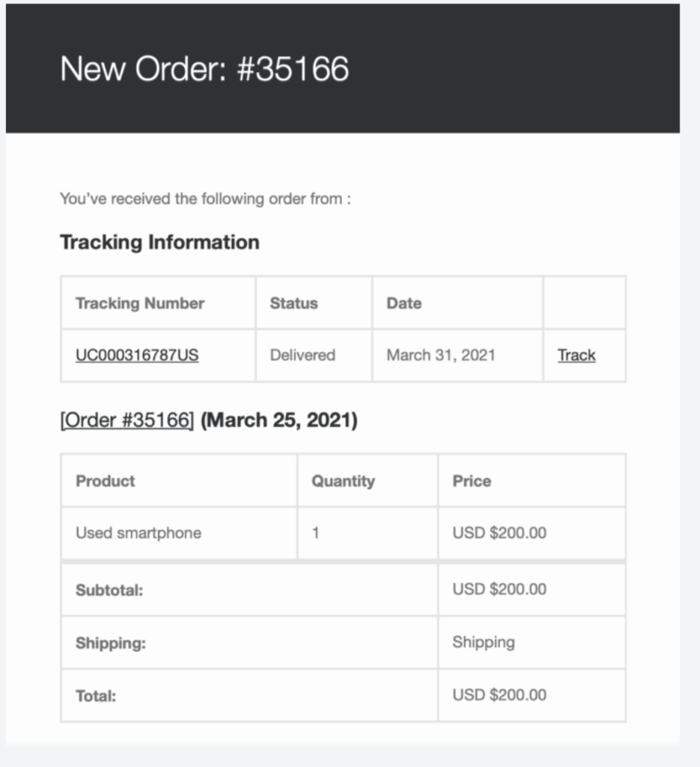Viewport: 700px width, 767px height.
Task: Click the Shipping row label
Action: point(111,643)
